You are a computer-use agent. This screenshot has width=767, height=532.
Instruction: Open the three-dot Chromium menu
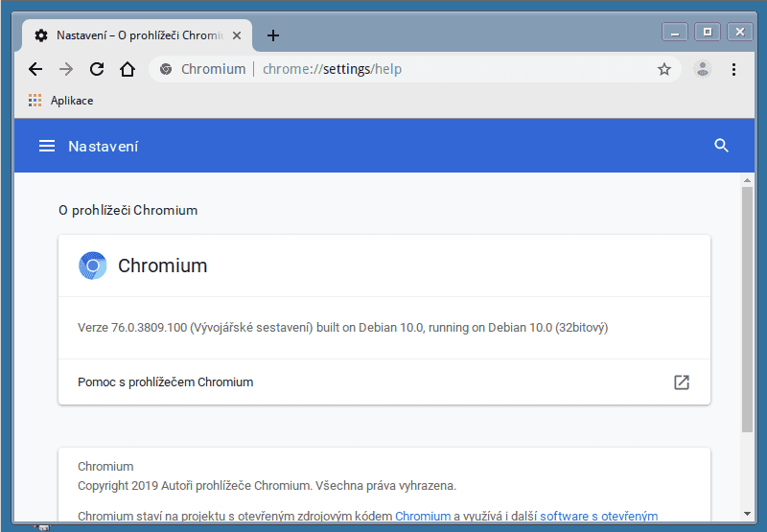pos(733,69)
